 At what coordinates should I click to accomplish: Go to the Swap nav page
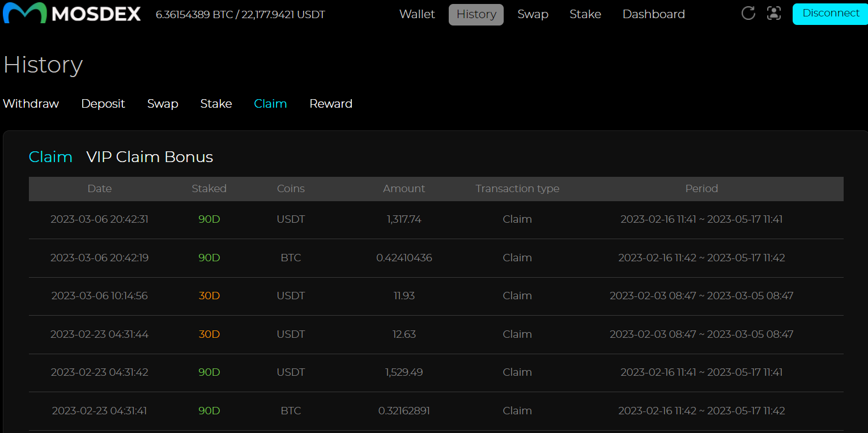(x=533, y=14)
